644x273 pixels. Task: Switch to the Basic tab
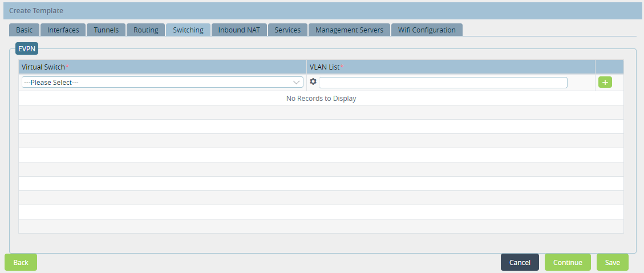24,30
